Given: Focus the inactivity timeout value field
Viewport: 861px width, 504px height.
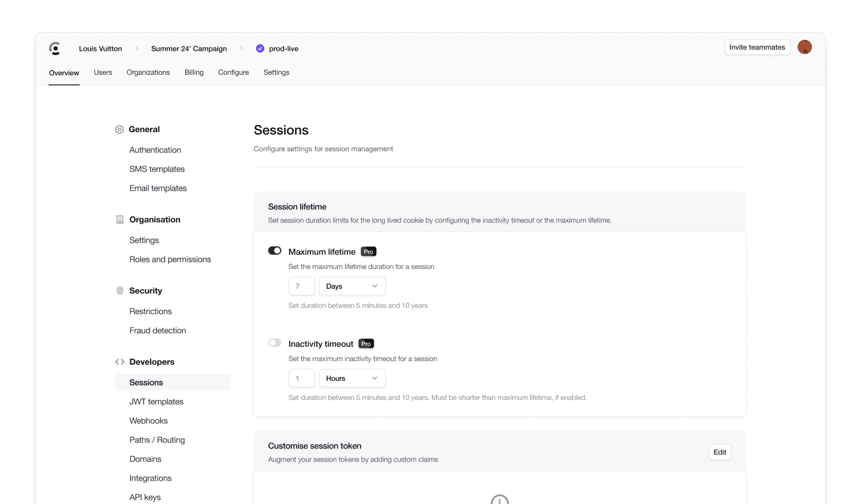Looking at the screenshot, I should click(302, 378).
